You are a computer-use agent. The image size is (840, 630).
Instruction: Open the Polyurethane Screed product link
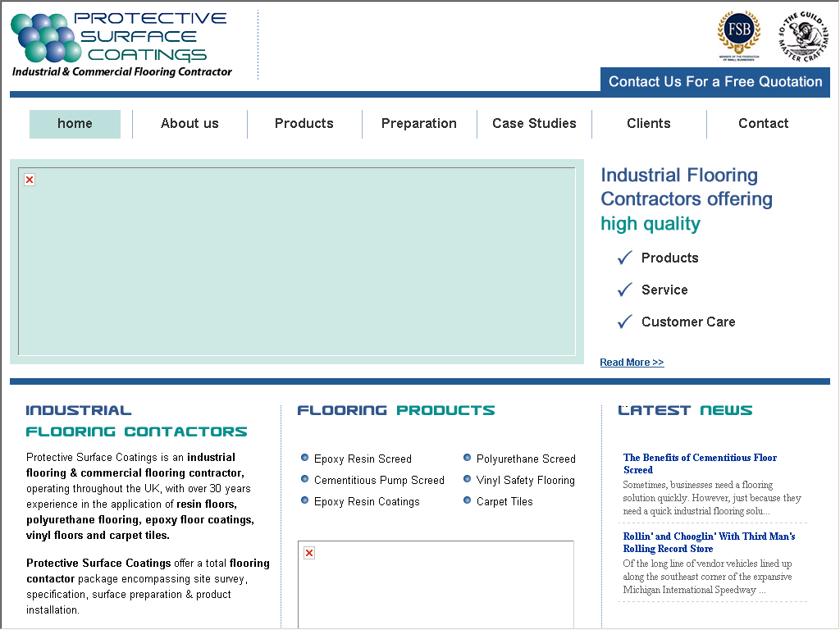coord(526,459)
